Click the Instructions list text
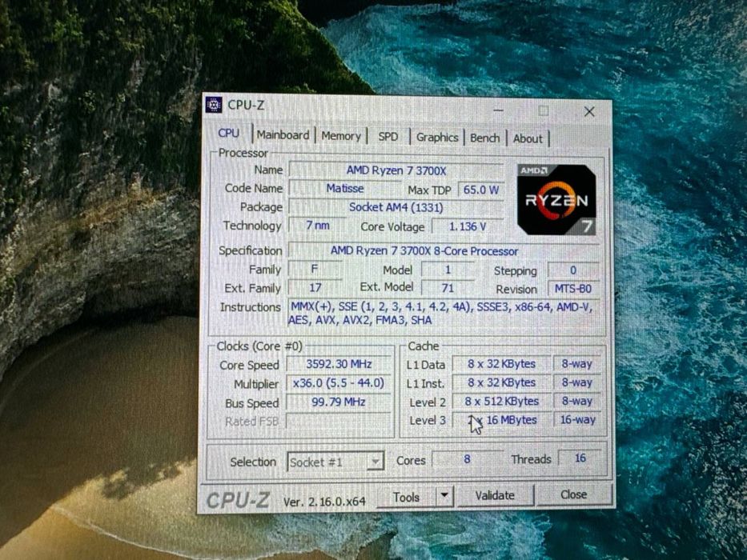 click(442, 314)
